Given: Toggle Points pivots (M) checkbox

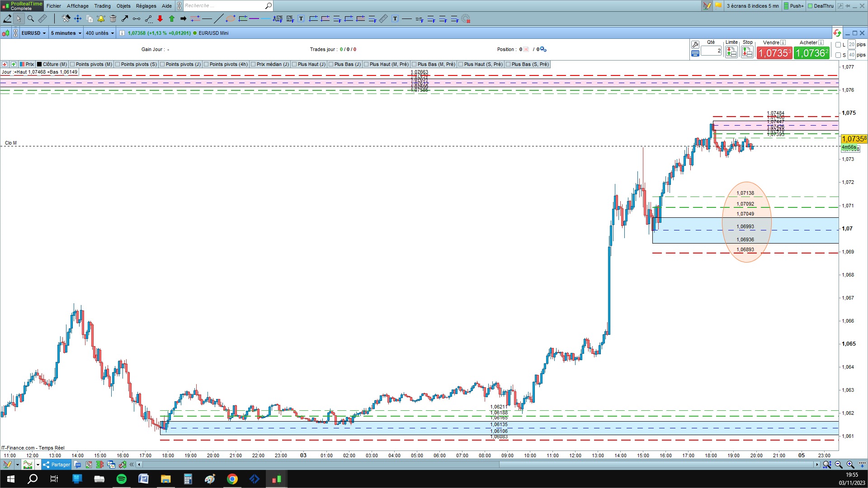Looking at the screenshot, I should (x=72, y=64).
